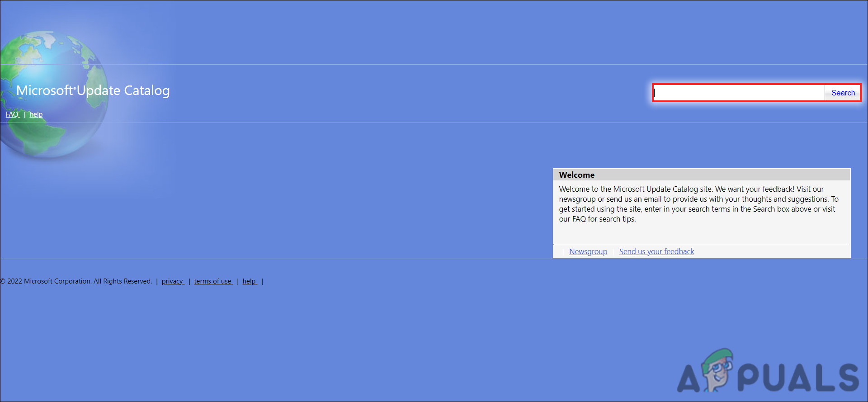This screenshot has height=402, width=868.
Task: Click the search text input box
Action: click(739, 93)
